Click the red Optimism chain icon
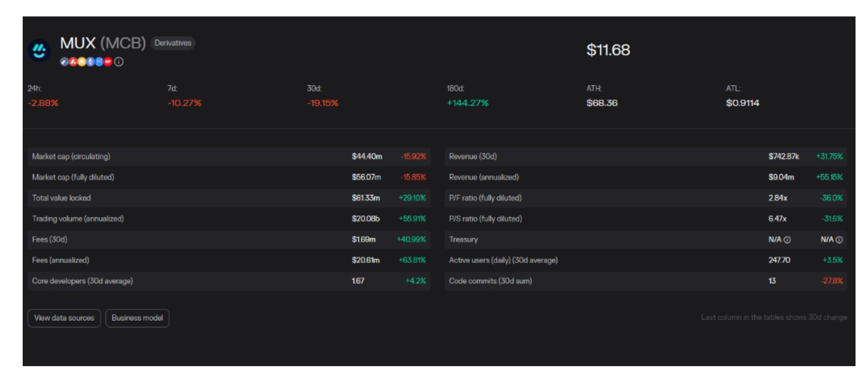The height and width of the screenshot is (382, 868). point(108,62)
